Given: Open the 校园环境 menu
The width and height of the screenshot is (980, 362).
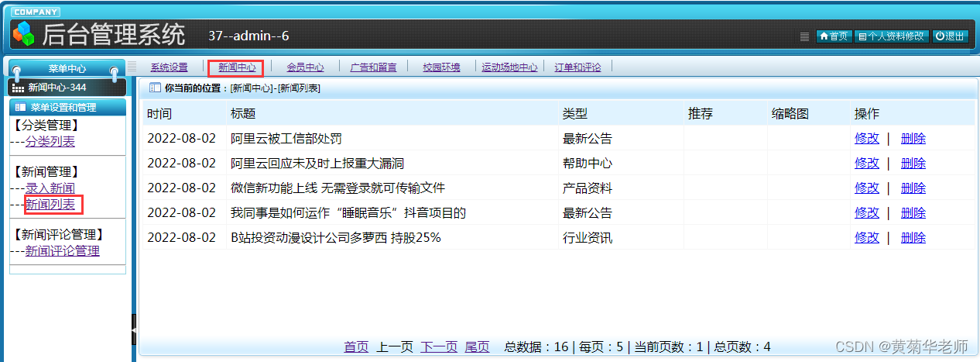Looking at the screenshot, I should [441, 67].
